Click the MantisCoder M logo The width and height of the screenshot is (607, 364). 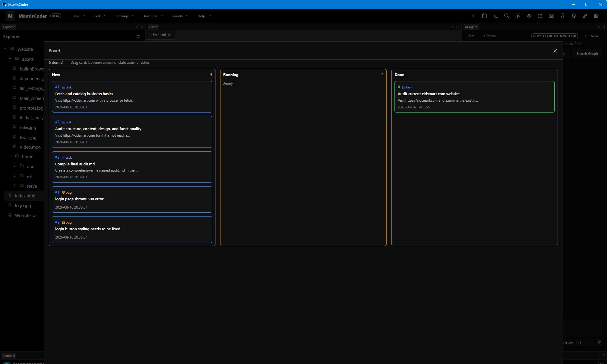pyautogui.click(x=10, y=16)
